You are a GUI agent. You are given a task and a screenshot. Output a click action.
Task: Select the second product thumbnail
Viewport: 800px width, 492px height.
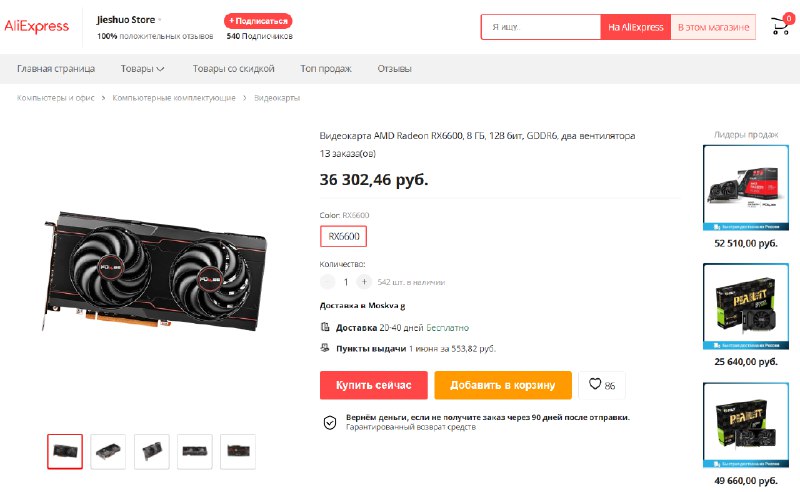(108, 452)
